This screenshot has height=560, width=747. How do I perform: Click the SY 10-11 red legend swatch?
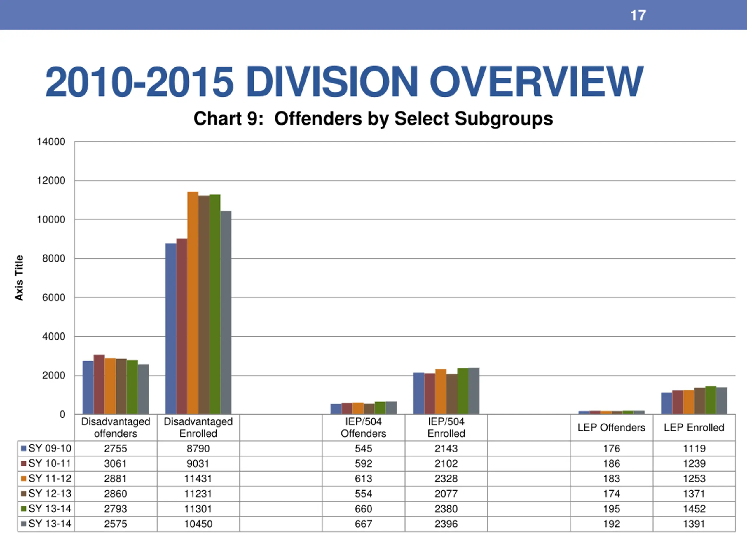tap(24, 463)
